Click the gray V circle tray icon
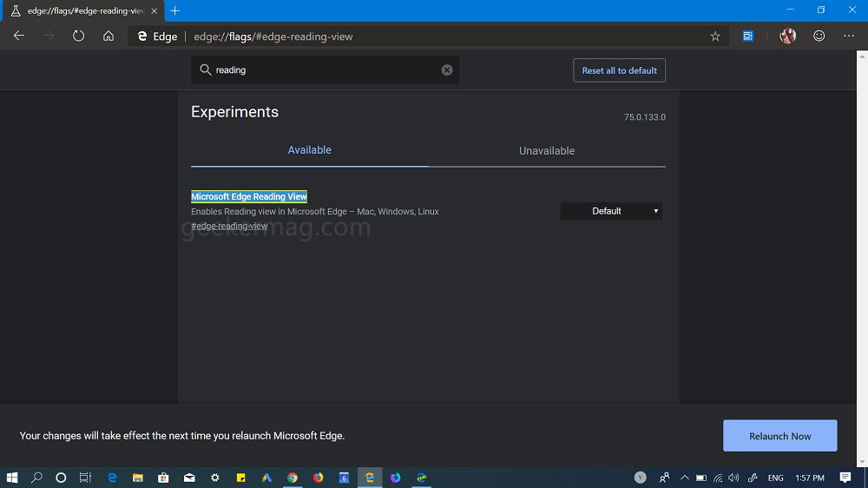 640,478
